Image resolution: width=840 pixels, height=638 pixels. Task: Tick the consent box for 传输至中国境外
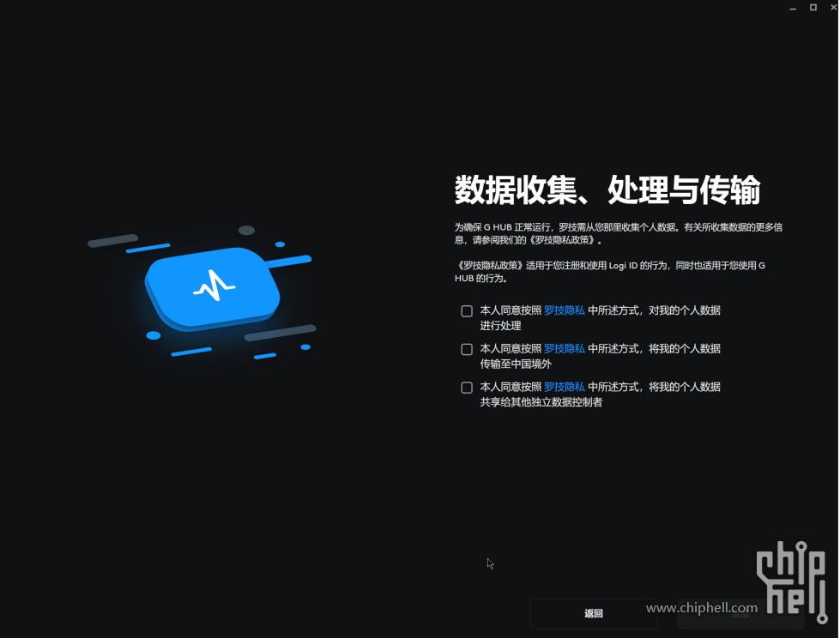point(467,350)
